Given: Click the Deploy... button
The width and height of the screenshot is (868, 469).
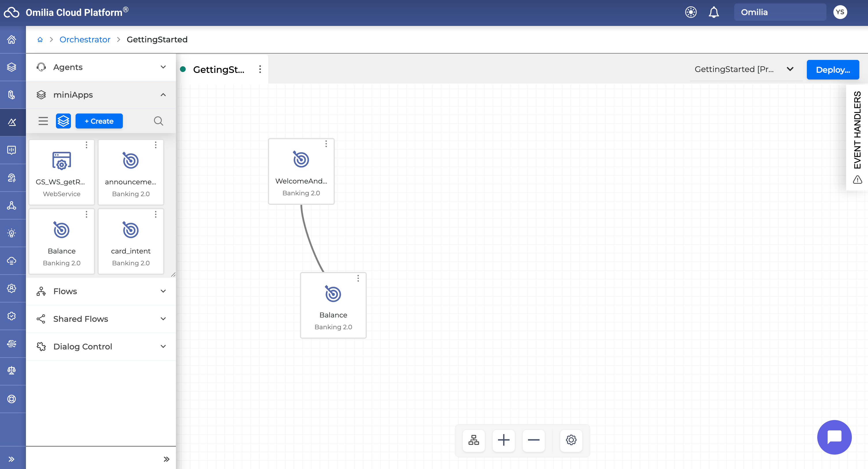Looking at the screenshot, I should click(x=833, y=70).
